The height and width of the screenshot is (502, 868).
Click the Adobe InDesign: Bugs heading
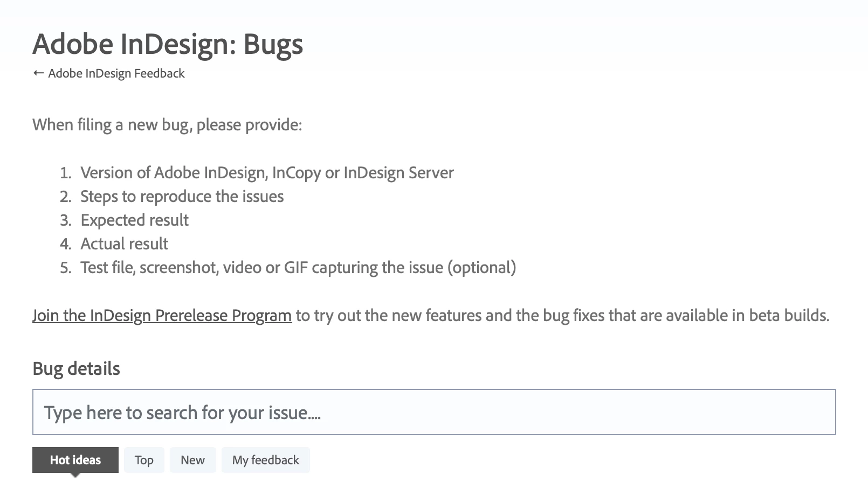pyautogui.click(x=168, y=44)
